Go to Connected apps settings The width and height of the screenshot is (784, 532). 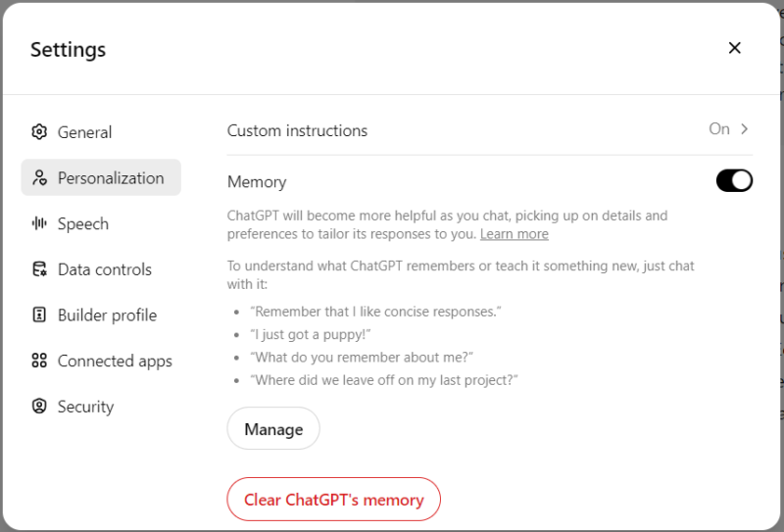(x=115, y=361)
